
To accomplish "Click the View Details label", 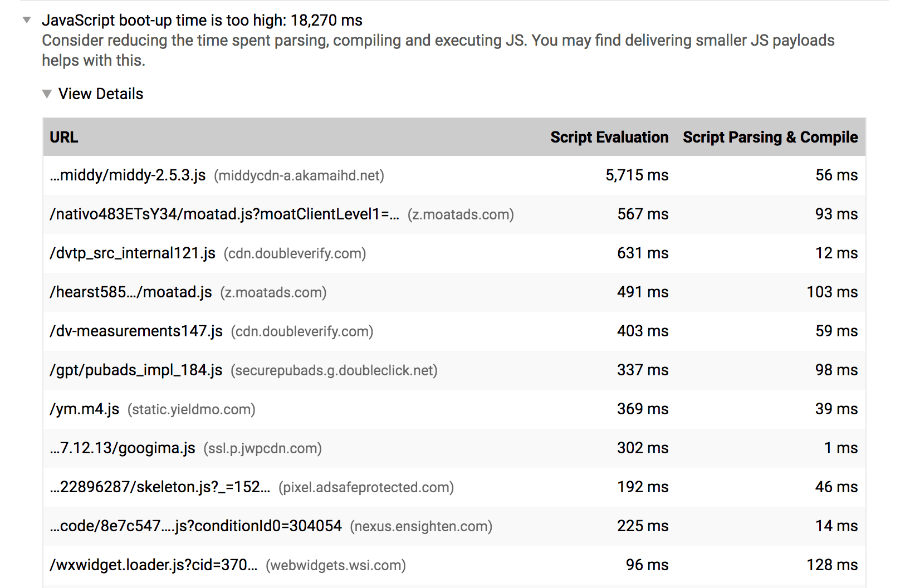I will tap(101, 94).
